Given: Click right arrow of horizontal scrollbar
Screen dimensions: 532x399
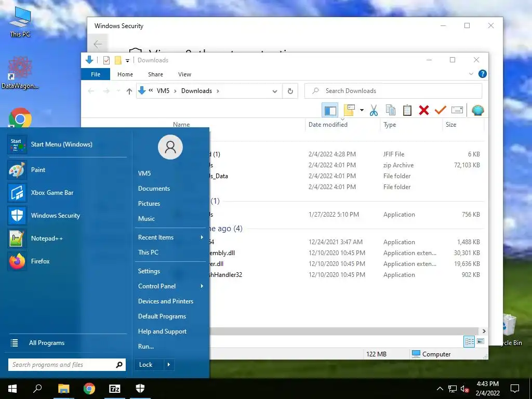Looking at the screenshot, I should click(484, 331).
